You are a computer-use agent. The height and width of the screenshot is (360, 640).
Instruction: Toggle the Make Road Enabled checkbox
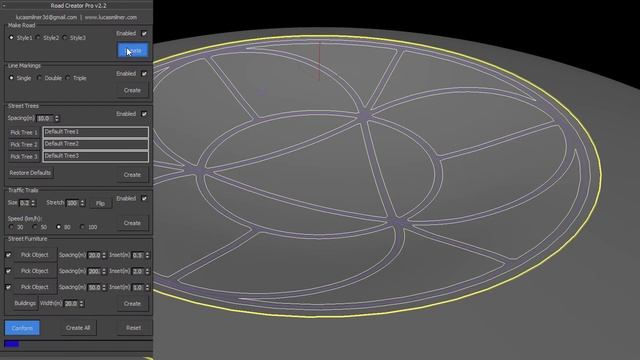pos(144,33)
